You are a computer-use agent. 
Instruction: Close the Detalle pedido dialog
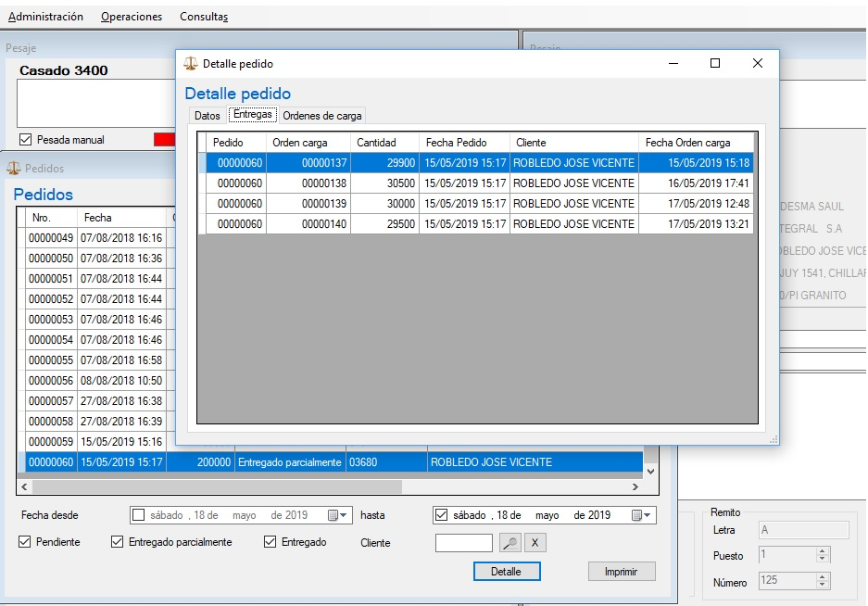pyautogui.click(x=758, y=63)
